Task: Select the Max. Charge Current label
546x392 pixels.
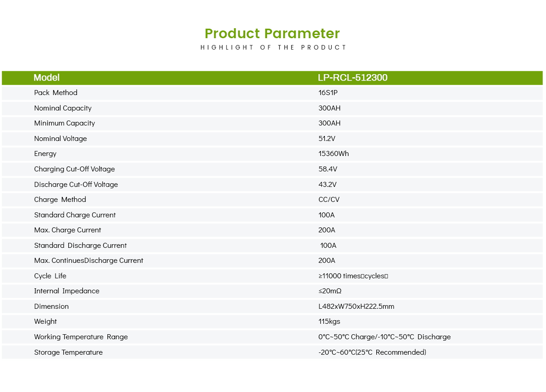Action: click(67, 230)
